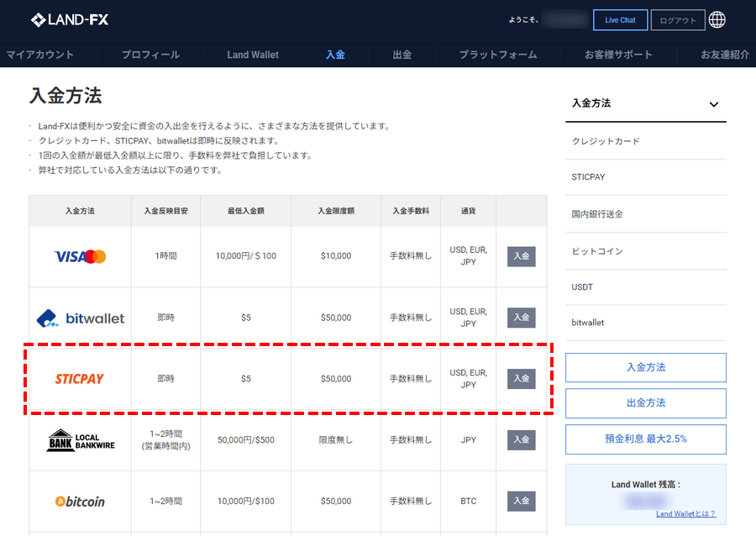
Task: Click the 通貨 column header
Action: click(468, 211)
